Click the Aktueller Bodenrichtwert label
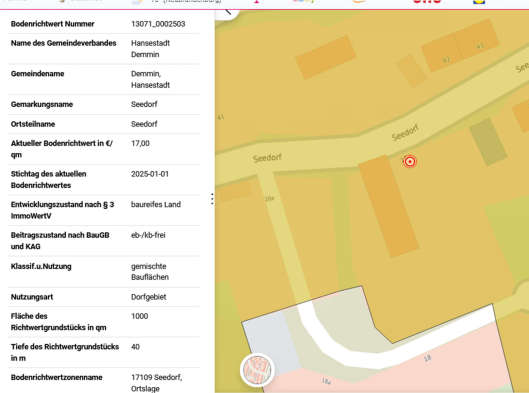The image size is (529, 393). [62, 149]
